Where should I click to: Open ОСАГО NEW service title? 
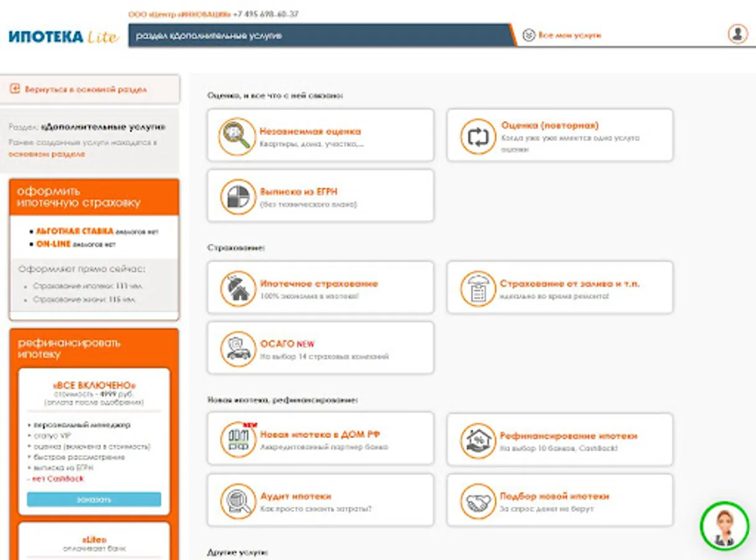click(287, 344)
